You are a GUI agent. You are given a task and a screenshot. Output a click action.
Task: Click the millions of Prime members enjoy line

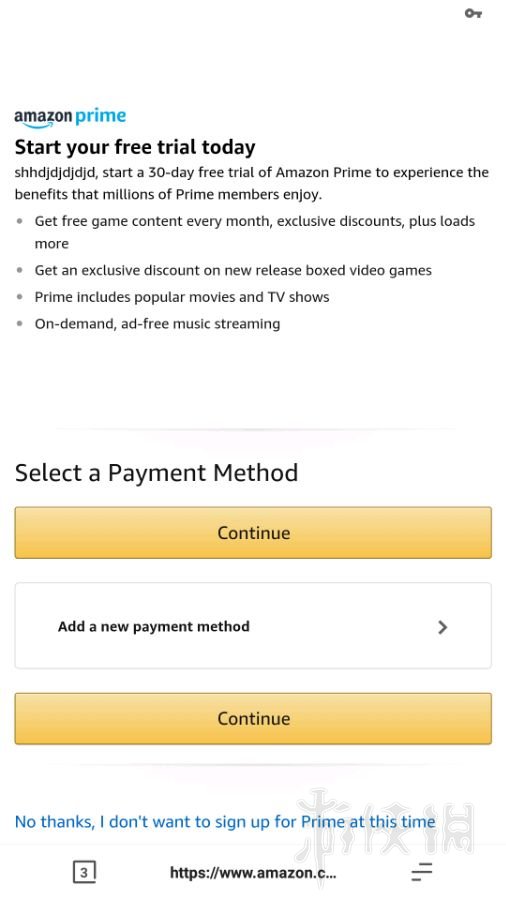coord(168,195)
